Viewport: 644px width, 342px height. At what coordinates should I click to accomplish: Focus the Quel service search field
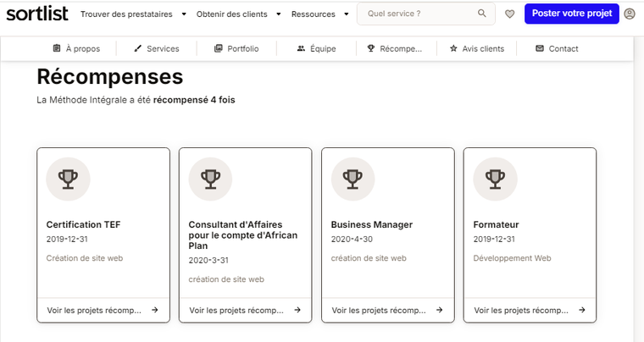pos(415,14)
